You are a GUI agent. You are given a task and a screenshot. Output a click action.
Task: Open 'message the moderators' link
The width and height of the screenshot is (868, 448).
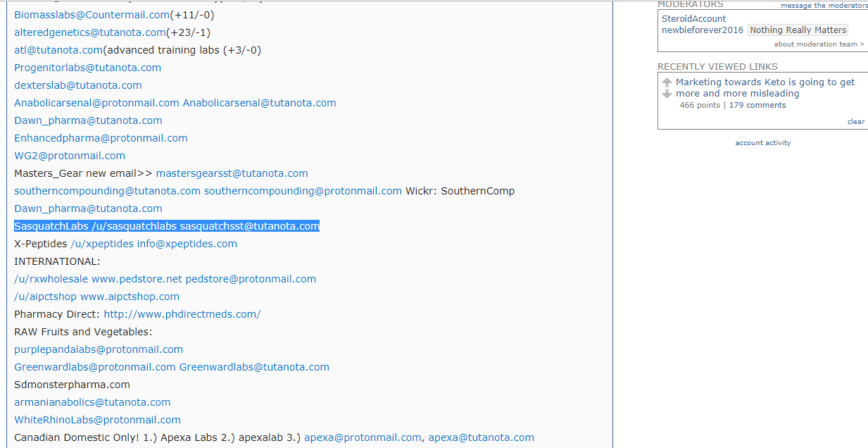824,6
